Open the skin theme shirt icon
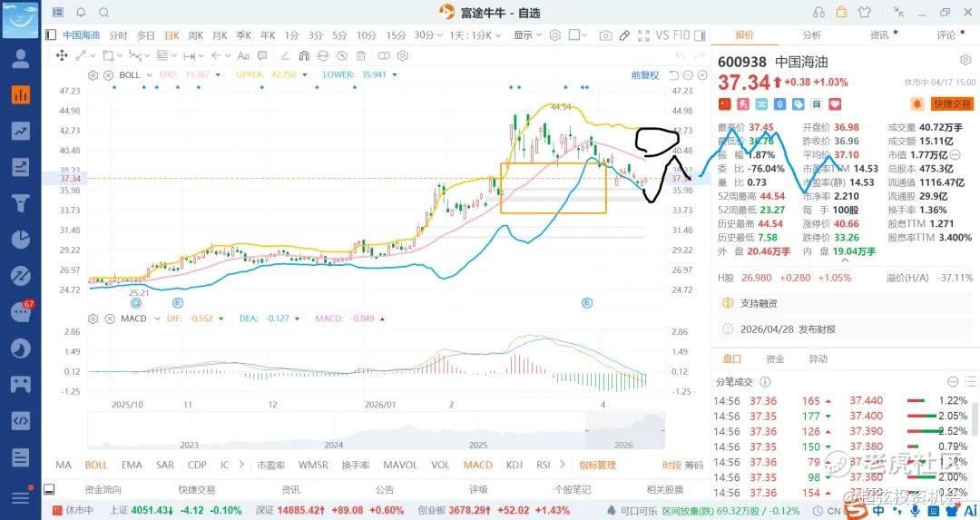The height and width of the screenshot is (520, 980). pyautogui.click(x=865, y=12)
